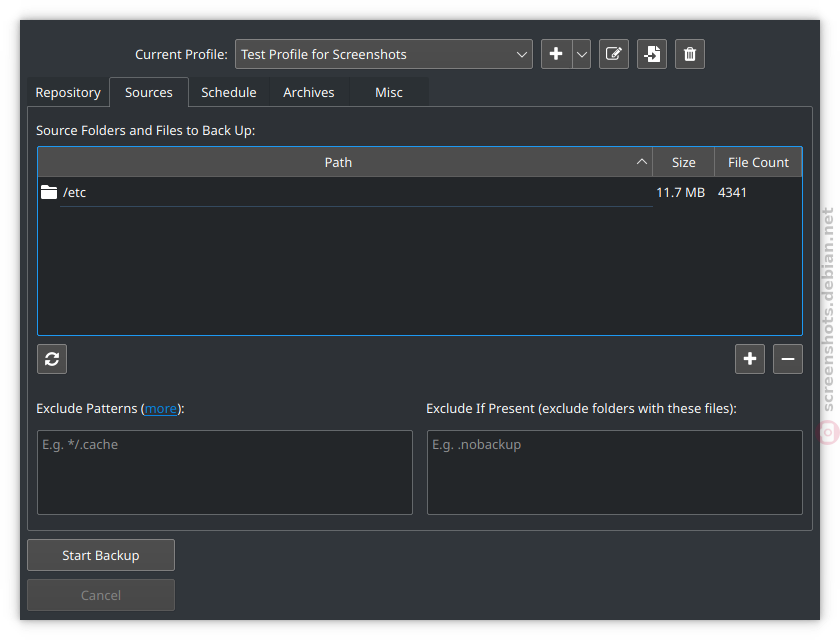The width and height of the screenshot is (840, 640).
Task: Click the refresh sources icon button
Action: (52, 359)
